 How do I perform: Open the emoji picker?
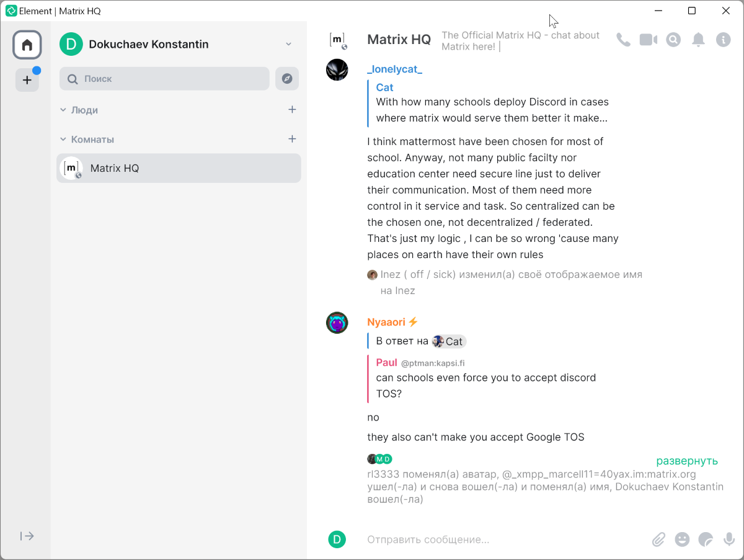click(682, 540)
